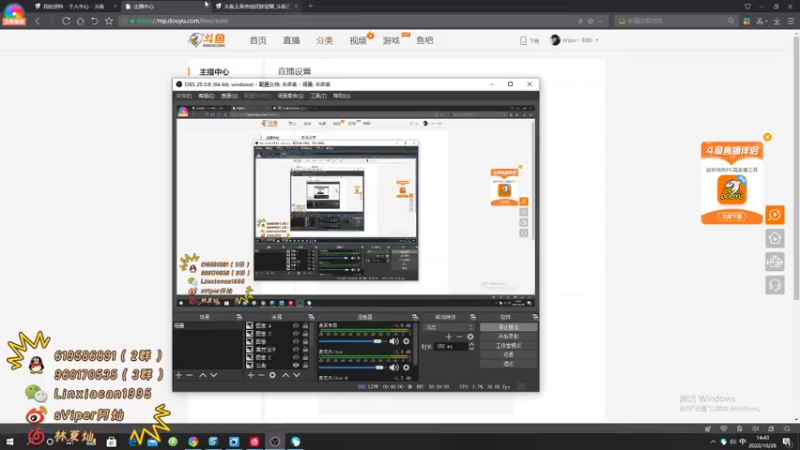Image resolution: width=800 pixels, height=450 pixels.
Task: Open browser address bar dropdown arrow
Action: [x=600, y=21]
